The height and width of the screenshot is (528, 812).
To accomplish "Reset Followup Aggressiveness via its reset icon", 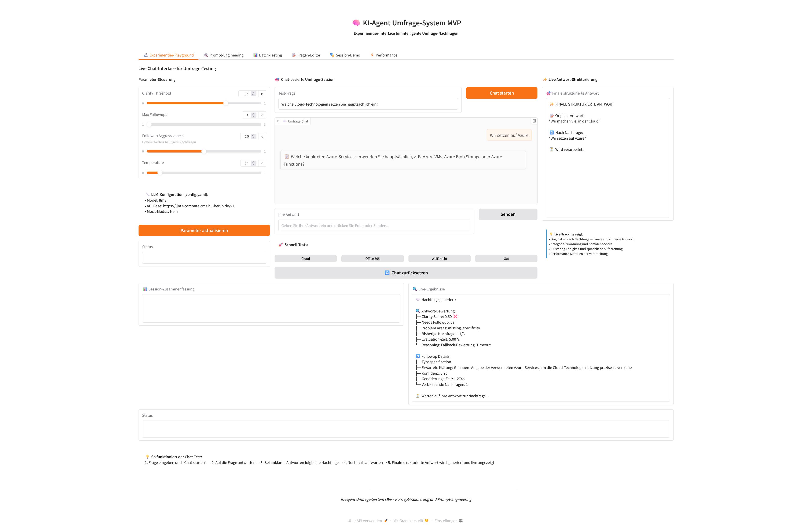I will [x=262, y=136].
